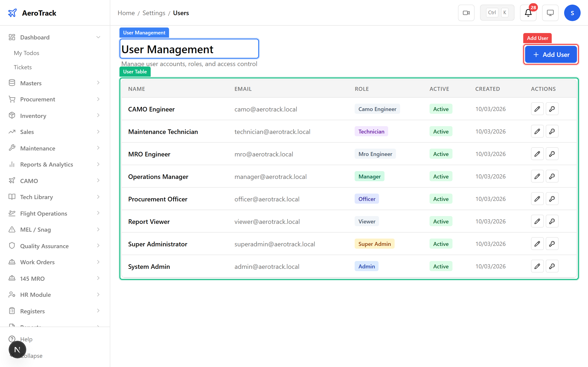The height and width of the screenshot is (367, 588).
Task: Select the Quality Assurance shield icon
Action: point(12,246)
